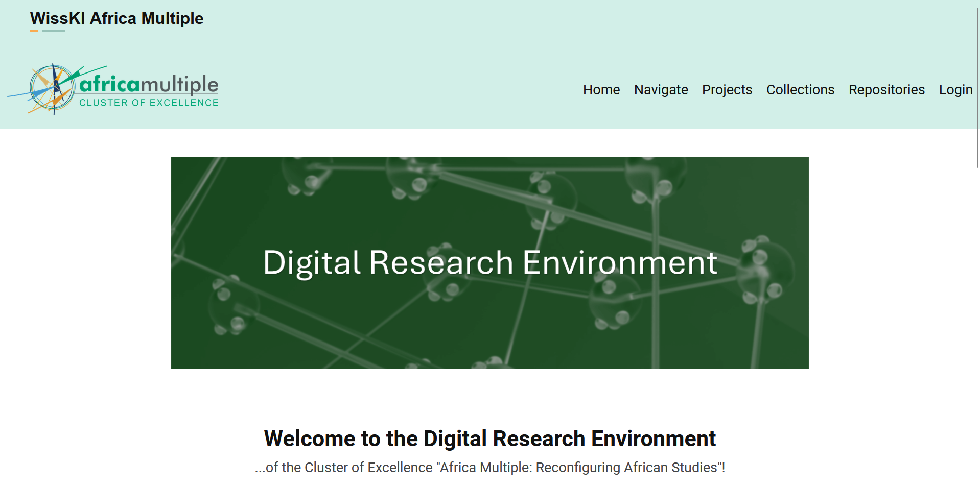This screenshot has width=980, height=487.
Task: Open the Projects menu item
Action: 727,90
